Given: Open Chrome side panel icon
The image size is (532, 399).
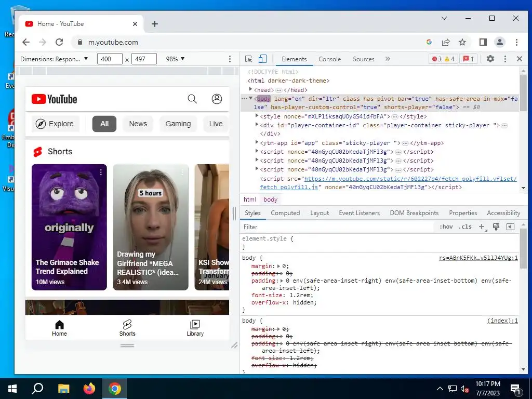Looking at the screenshot, I should coord(483,42).
